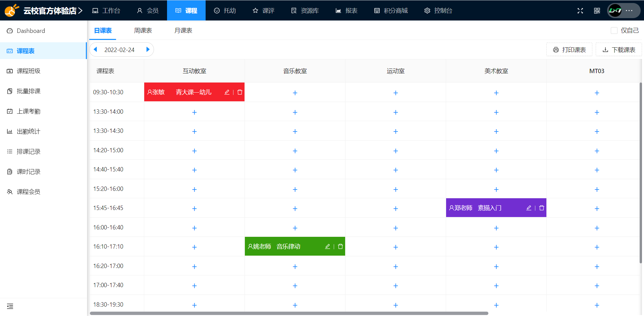Add lesson in 互动教室 at 18:30-19:30

pos(194,305)
